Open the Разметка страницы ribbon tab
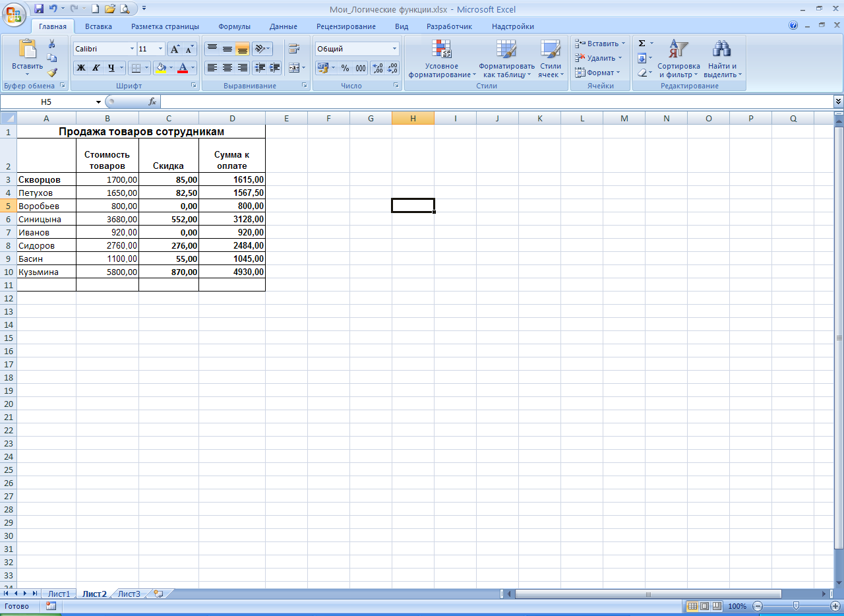 point(165,26)
